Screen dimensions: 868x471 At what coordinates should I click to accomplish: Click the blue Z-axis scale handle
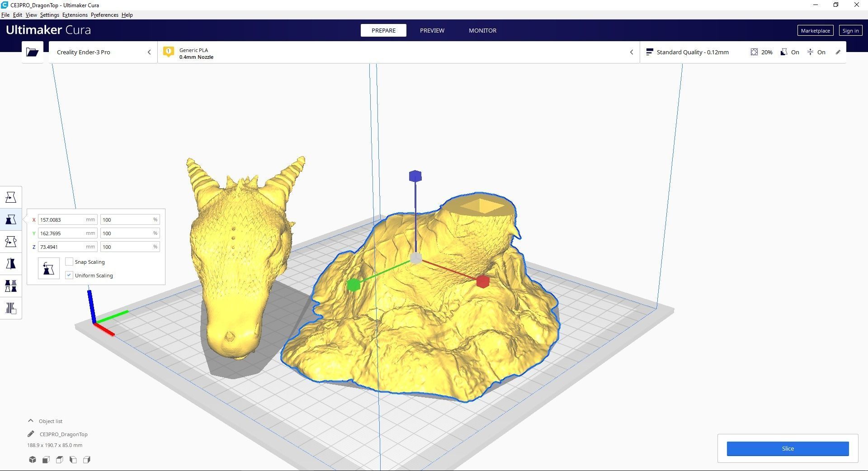(x=415, y=176)
